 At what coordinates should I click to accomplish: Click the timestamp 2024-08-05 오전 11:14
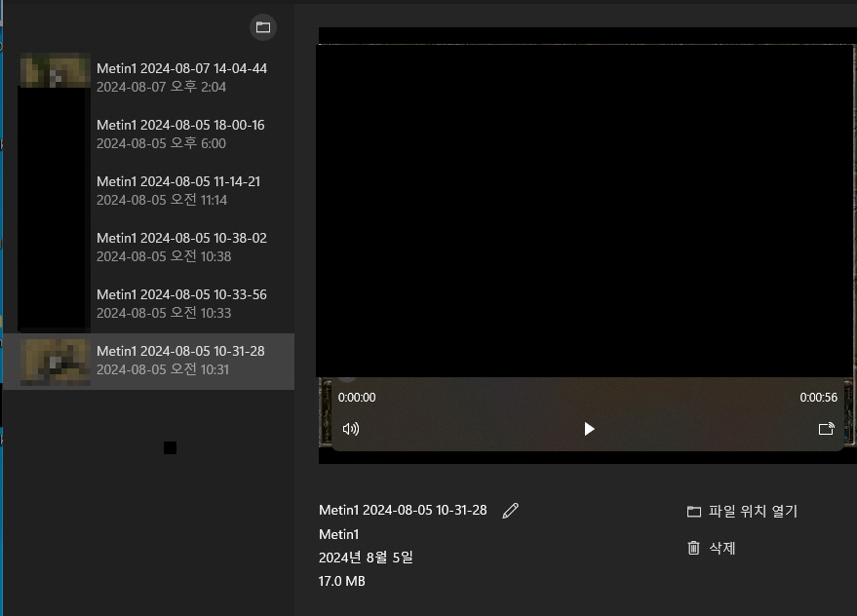pyautogui.click(x=162, y=200)
